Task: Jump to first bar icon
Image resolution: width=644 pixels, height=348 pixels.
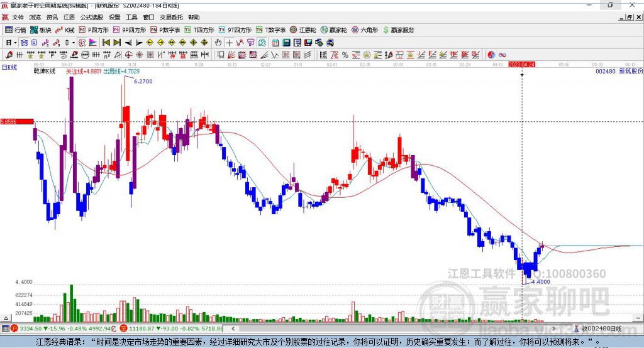Action: point(106,43)
